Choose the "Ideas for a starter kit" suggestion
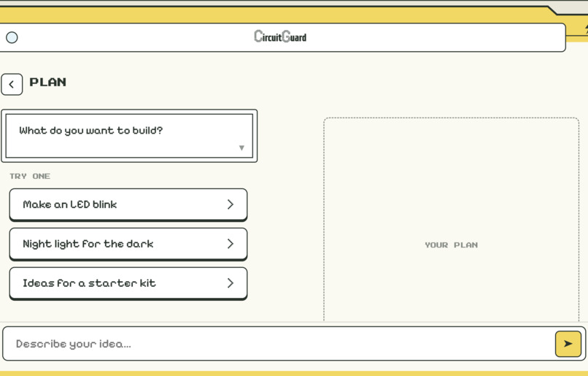Screen dimensions: 588x376 point(128,284)
